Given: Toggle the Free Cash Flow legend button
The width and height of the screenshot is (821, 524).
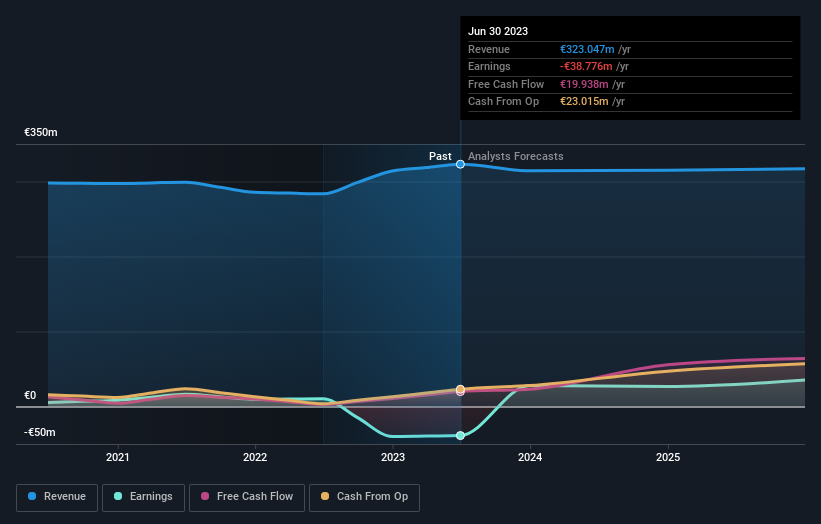Looking at the screenshot, I should pos(247,497).
